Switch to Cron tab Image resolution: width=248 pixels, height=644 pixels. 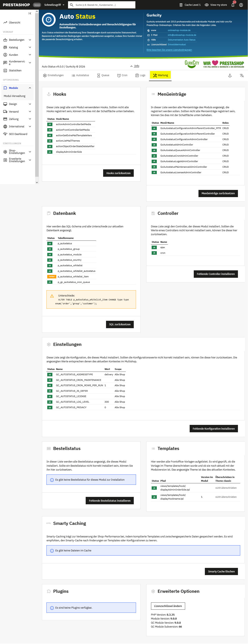[122, 76]
